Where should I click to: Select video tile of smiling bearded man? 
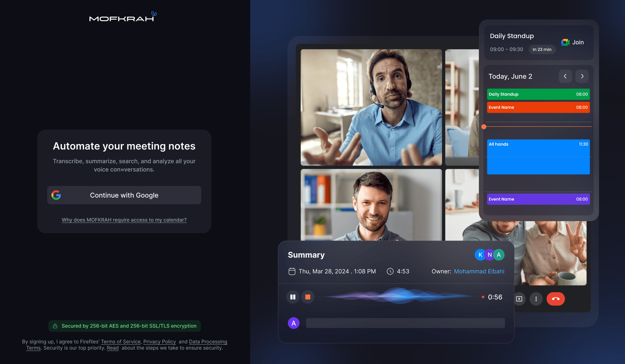click(371, 205)
